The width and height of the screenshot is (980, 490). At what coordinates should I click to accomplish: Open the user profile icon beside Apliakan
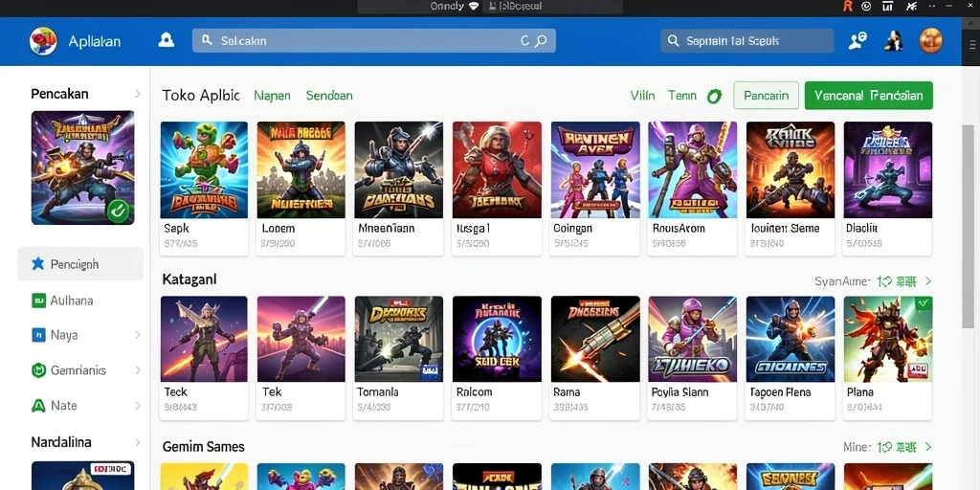click(x=167, y=40)
